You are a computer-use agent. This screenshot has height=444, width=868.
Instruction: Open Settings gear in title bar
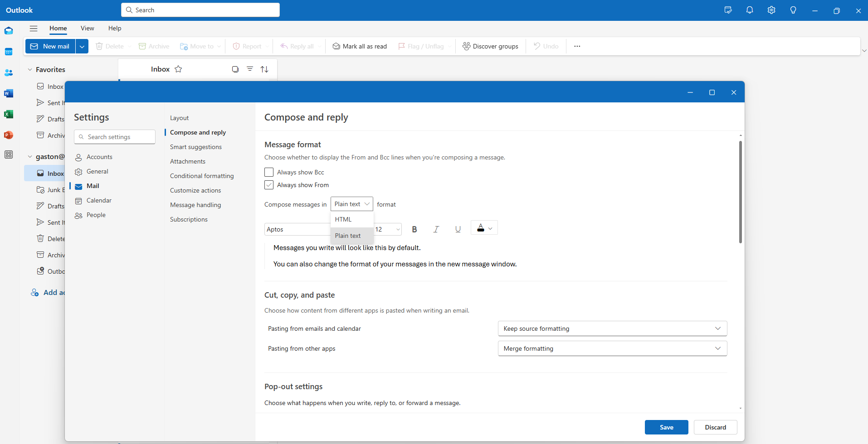point(771,10)
